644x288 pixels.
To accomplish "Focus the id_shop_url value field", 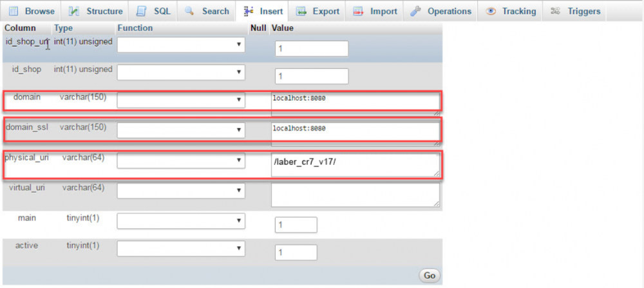I will [x=312, y=48].
